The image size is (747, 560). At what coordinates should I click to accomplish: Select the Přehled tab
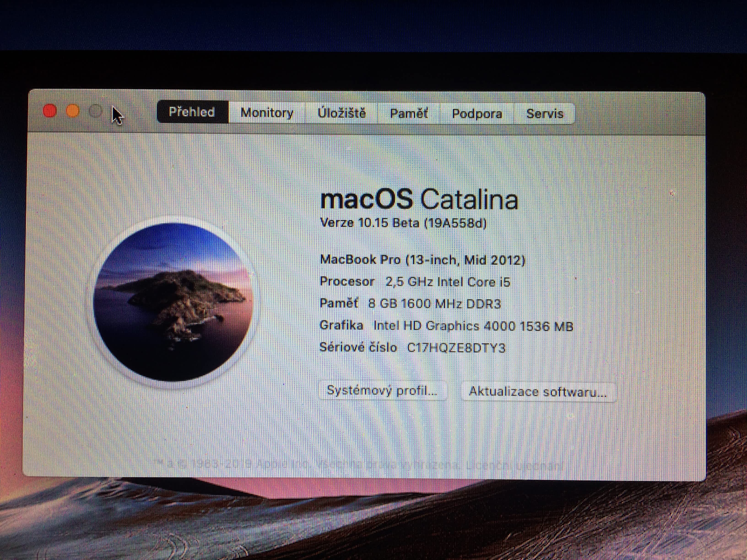(x=192, y=112)
